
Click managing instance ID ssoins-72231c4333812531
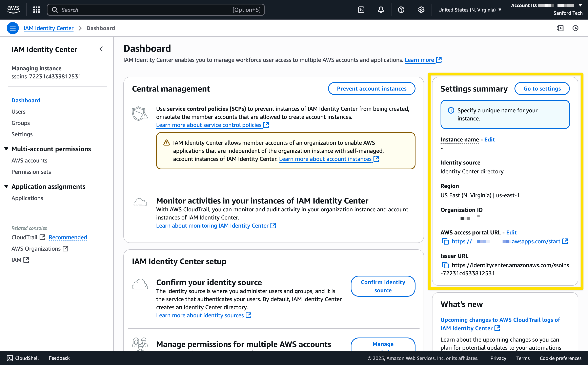tap(46, 77)
